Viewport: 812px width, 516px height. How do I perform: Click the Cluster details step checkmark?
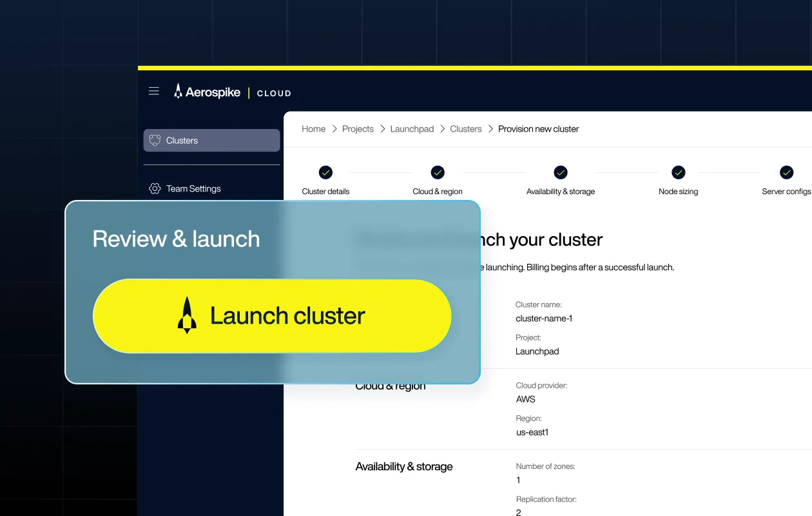point(325,172)
